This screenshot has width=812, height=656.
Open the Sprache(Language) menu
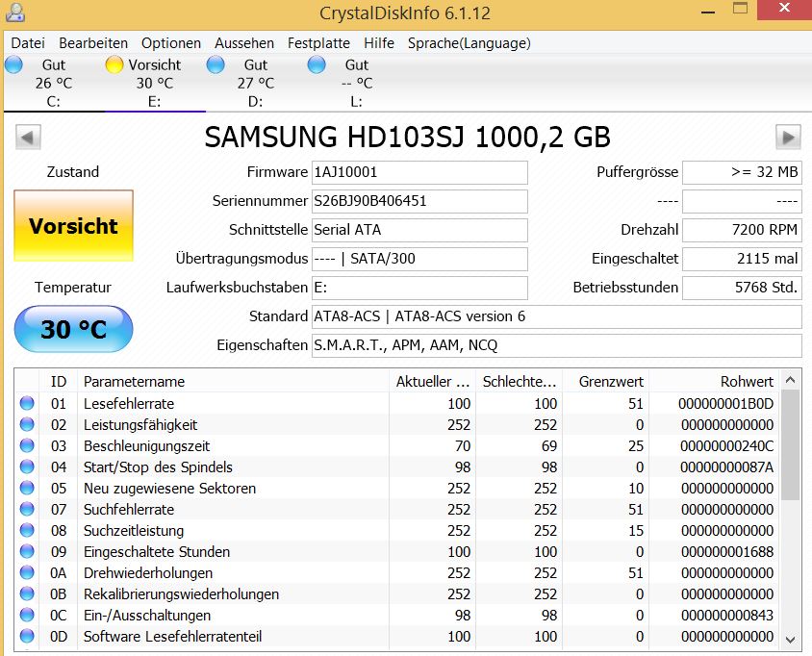click(469, 43)
